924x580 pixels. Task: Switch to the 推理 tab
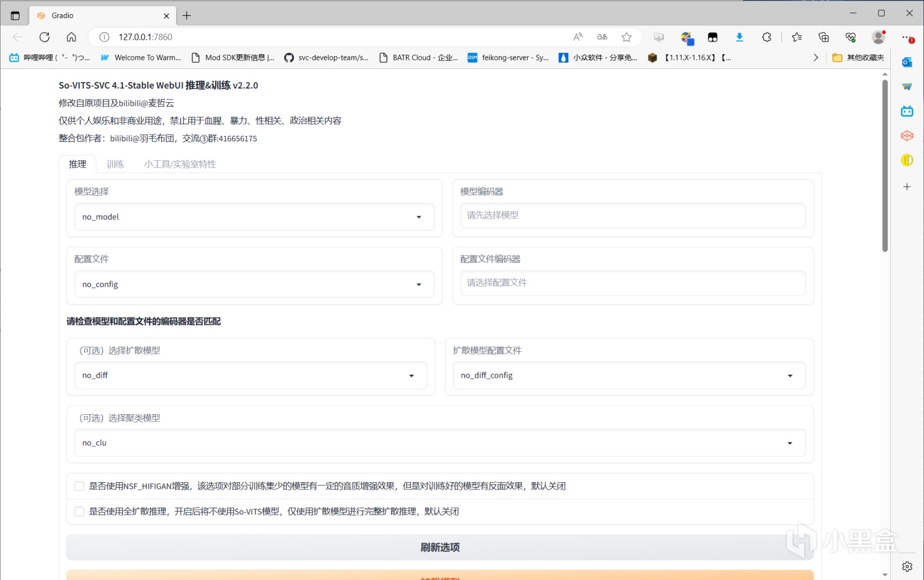[77, 164]
